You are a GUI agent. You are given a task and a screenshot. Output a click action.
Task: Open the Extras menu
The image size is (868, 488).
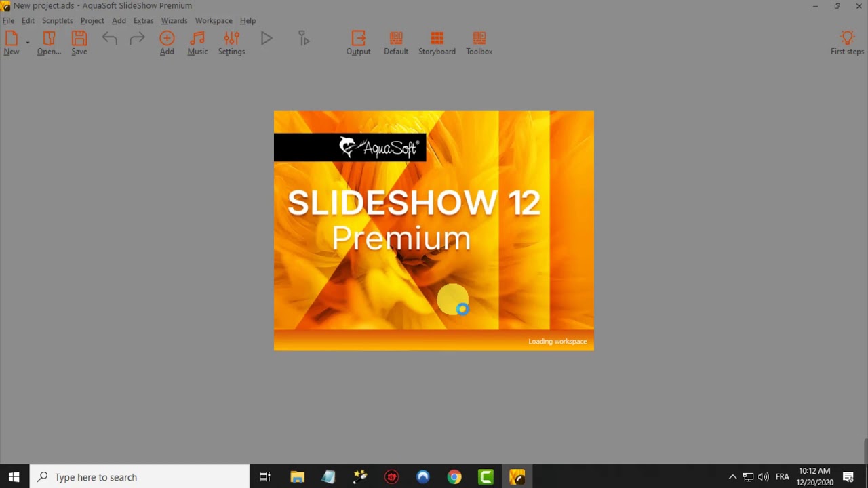143,20
